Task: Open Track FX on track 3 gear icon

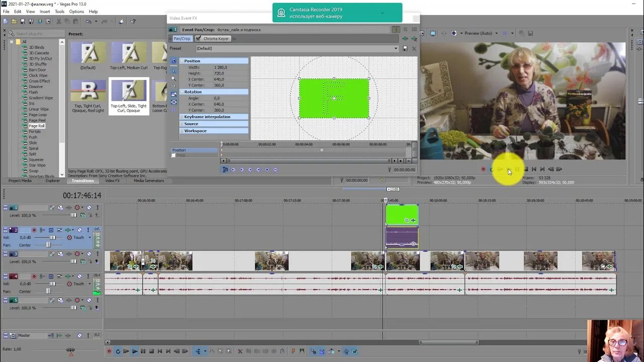Action: pyautogui.click(x=77, y=253)
